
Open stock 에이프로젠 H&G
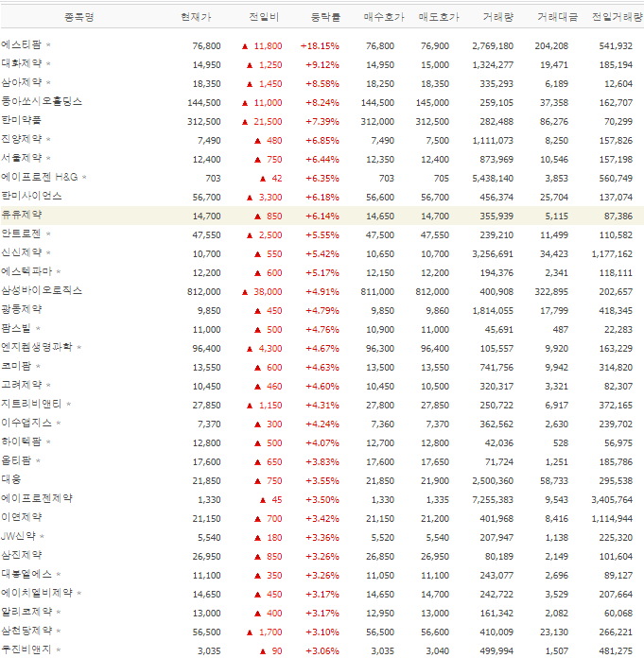click(x=40, y=177)
